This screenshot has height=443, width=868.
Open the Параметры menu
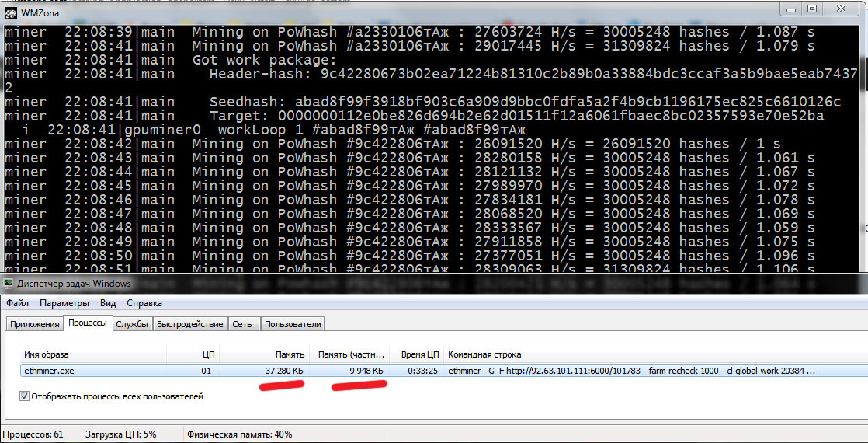(64, 303)
